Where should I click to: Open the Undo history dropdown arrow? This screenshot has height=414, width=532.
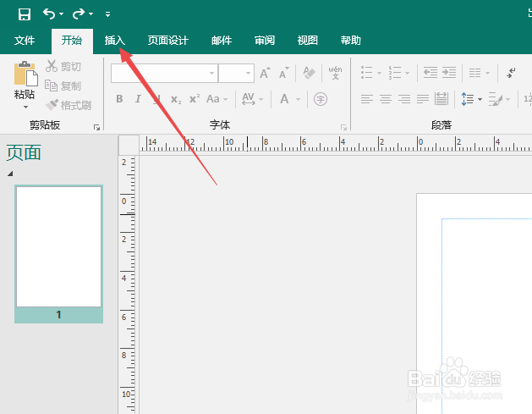61,14
